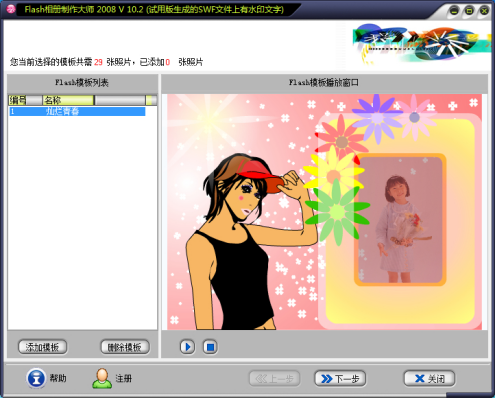Click the green user register icon
The image size is (495, 398).
tap(102, 378)
